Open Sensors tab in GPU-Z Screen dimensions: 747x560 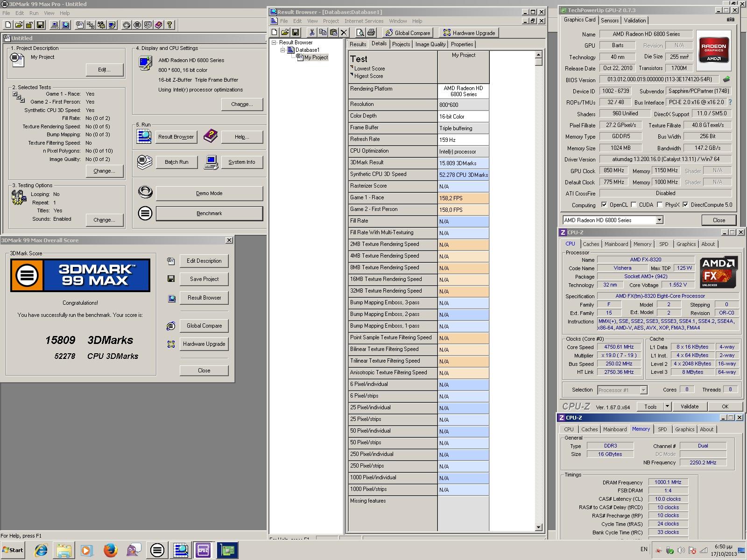(609, 21)
